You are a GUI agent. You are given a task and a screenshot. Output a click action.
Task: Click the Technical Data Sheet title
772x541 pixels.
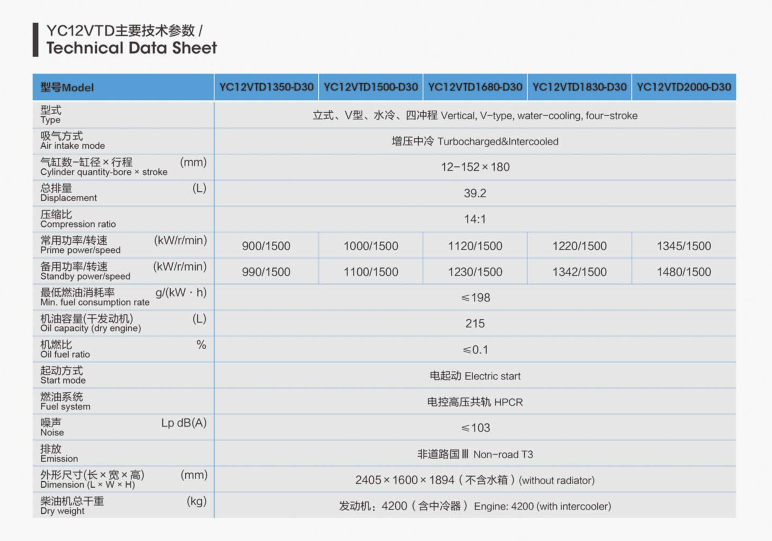131,47
